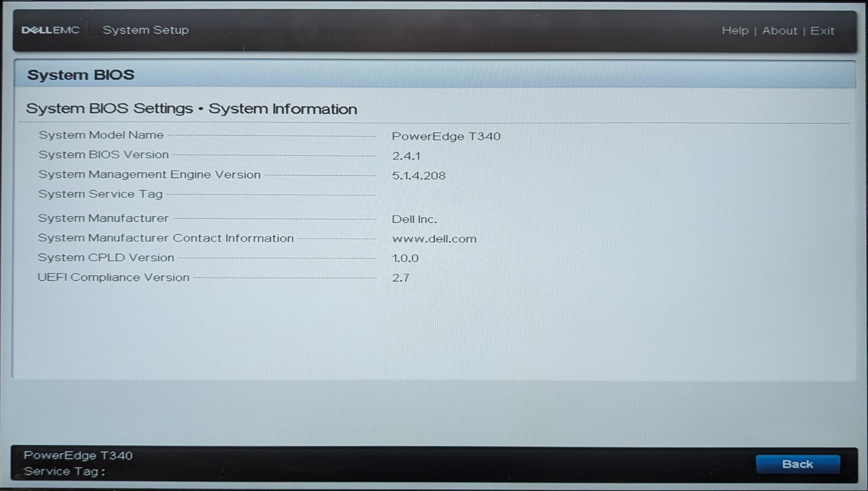Screen dimensions: 868x491
Task: Click PowerEdge T340 in the footer bar
Action: pyautogui.click(x=78, y=455)
